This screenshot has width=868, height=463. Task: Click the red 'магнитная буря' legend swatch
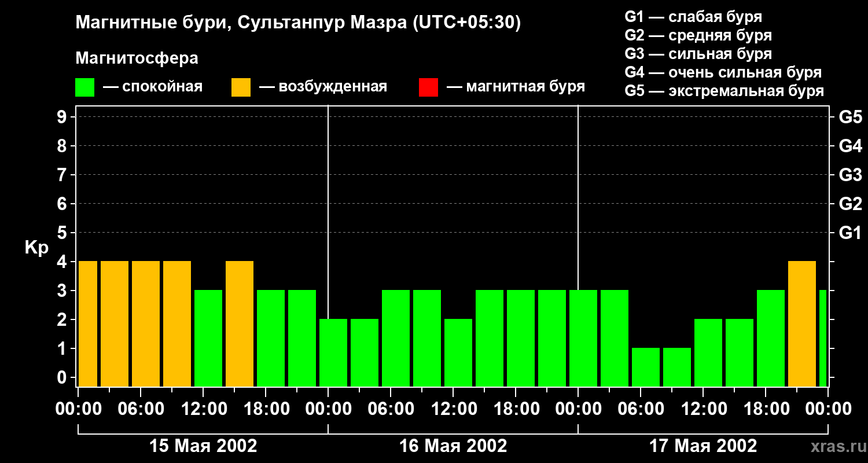[428, 87]
